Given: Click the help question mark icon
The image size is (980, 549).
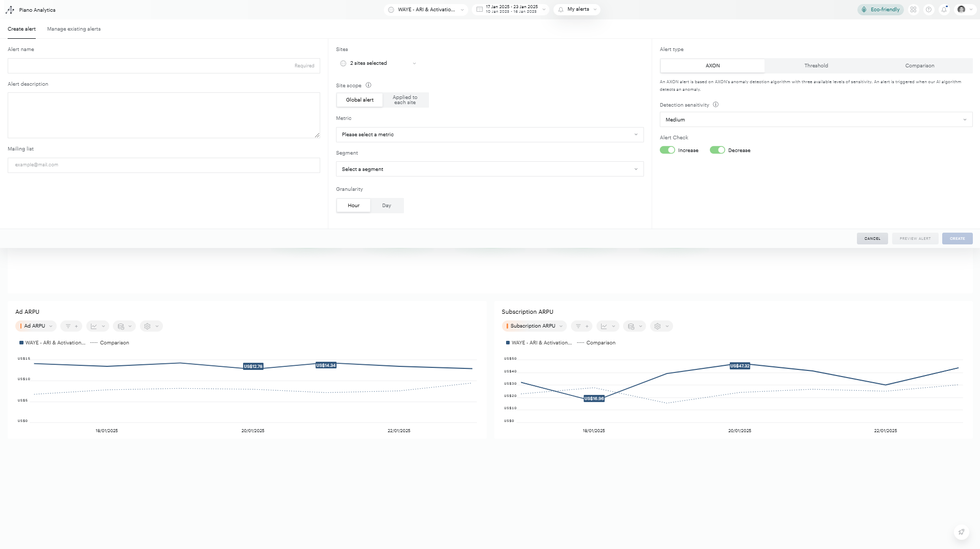Looking at the screenshot, I should click(928, 10).
